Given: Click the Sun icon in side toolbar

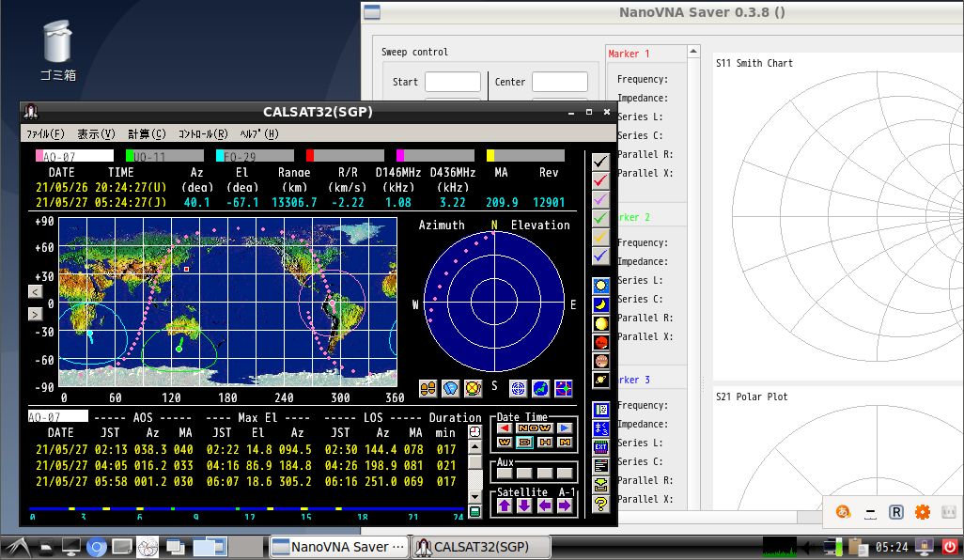Looking at the screenshot, I should pyautogui.click(x=600, y=286).
